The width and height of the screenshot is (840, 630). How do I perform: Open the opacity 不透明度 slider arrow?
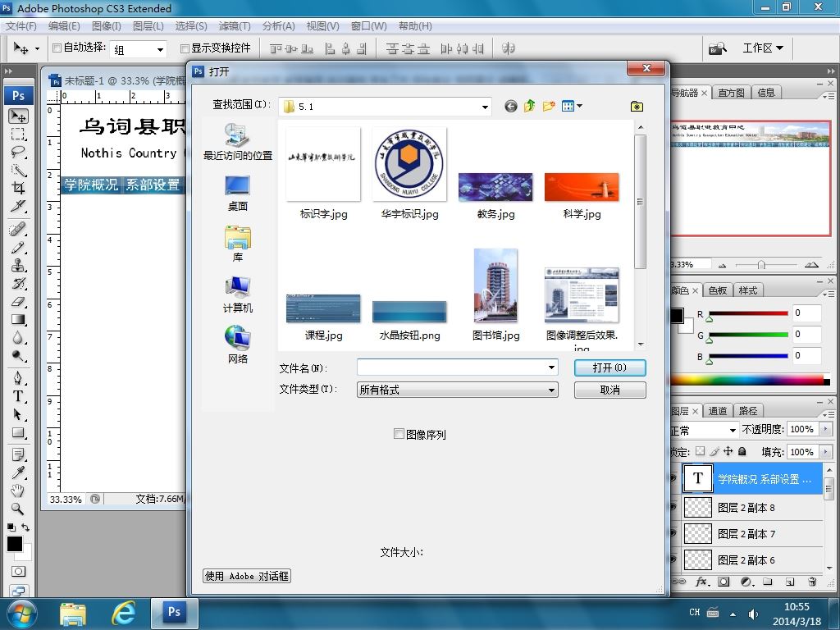pos(825,429)
